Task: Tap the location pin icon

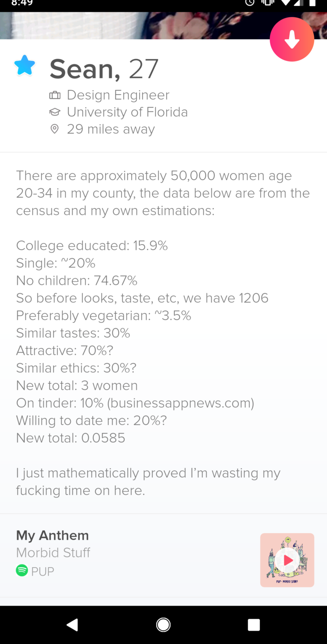Action: click(x=55, y=129)
